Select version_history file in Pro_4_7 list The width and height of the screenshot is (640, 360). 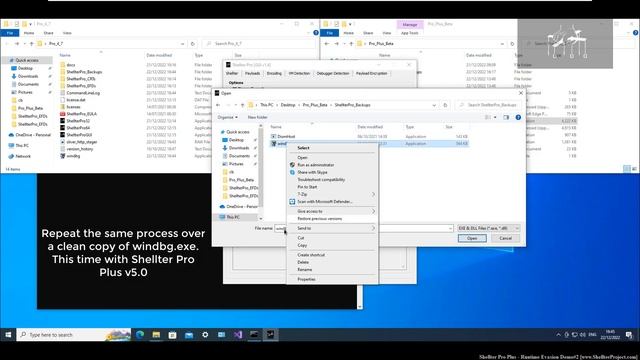[80, 149]
